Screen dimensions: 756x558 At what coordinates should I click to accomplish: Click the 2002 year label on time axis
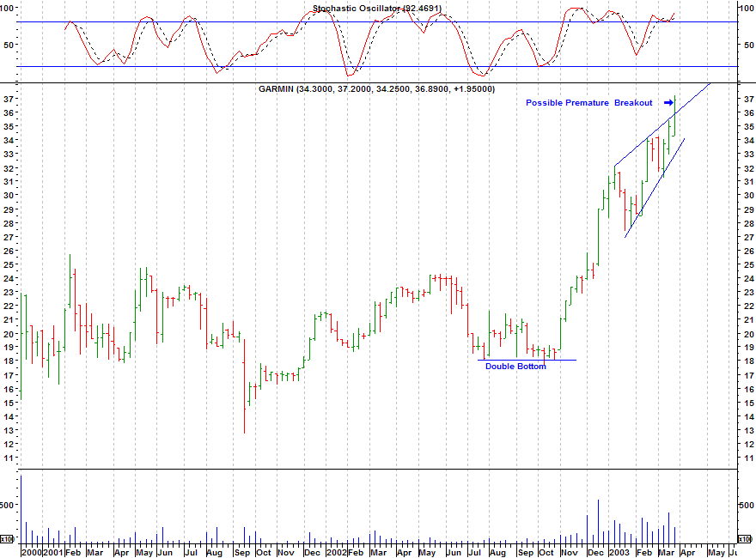(x=336, y=553)
